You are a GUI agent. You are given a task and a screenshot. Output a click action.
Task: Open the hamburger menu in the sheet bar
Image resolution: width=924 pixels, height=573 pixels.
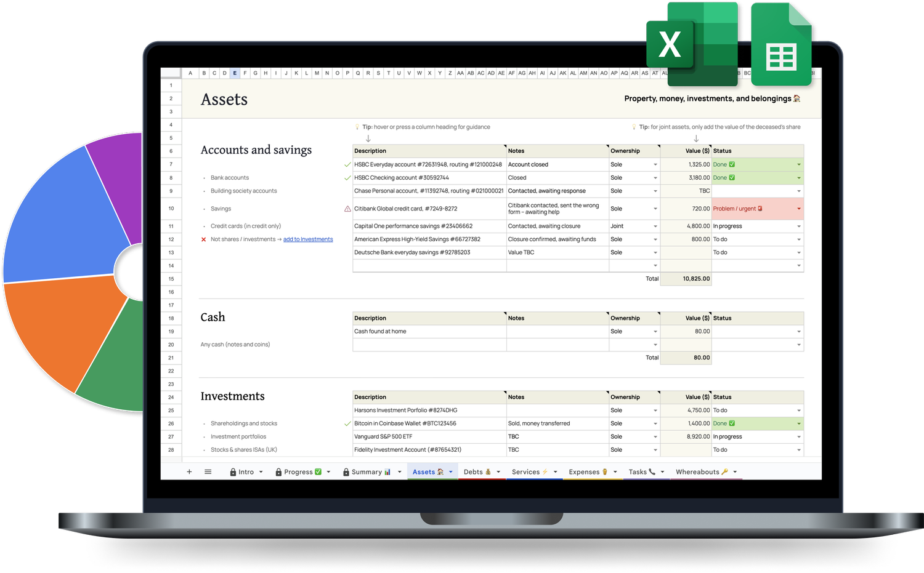click(x=208, y=471)
